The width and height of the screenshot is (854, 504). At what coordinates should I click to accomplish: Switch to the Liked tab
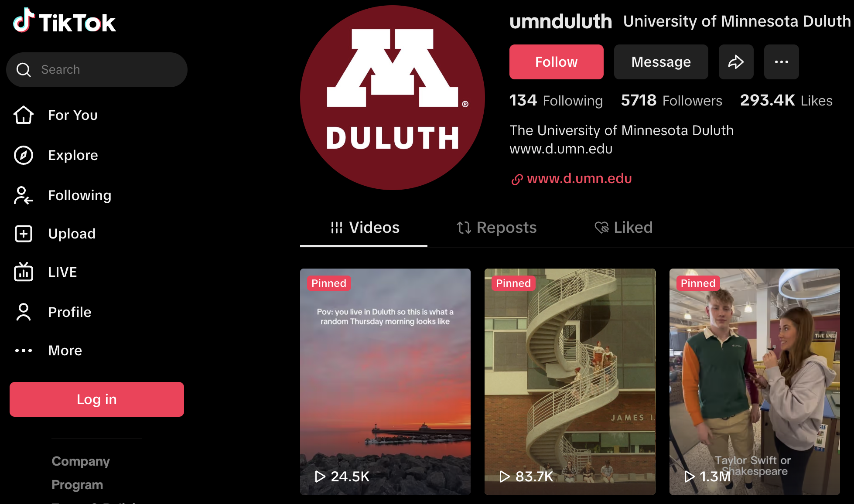(x=624, y=228)
